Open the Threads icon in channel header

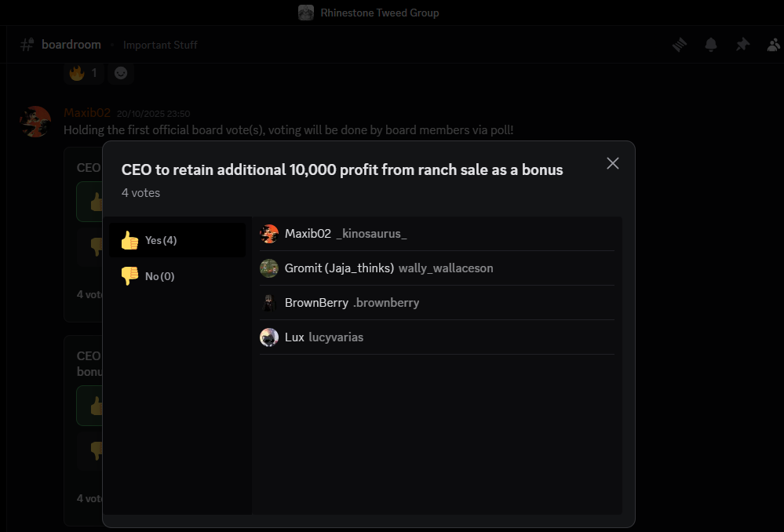[x=680, y=45]
